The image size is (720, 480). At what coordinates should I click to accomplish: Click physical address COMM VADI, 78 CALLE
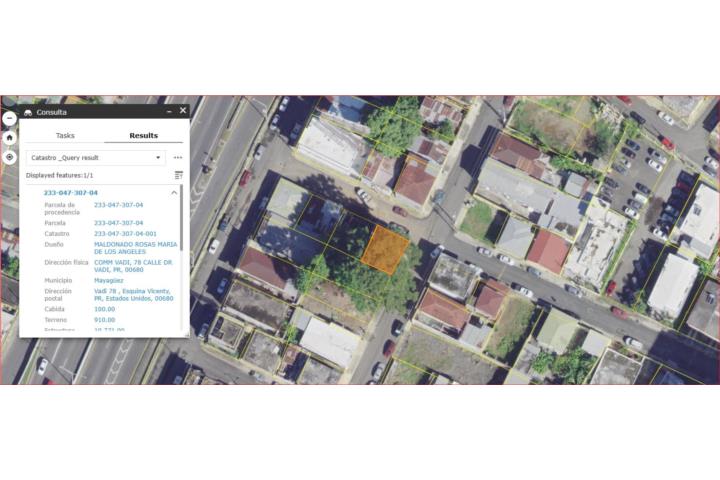pyautogui.click(x=134, y=266)
